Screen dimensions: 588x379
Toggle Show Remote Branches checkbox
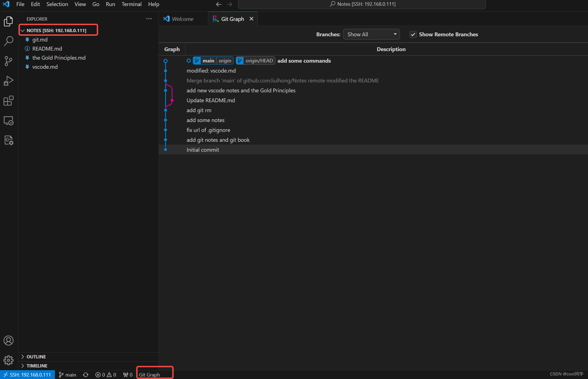[413, 34]
